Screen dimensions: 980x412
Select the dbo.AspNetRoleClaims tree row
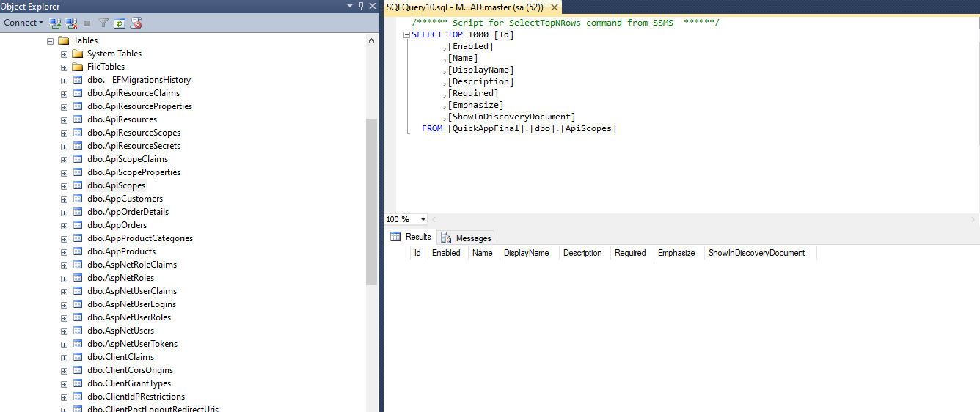click(x=132, y=265)
